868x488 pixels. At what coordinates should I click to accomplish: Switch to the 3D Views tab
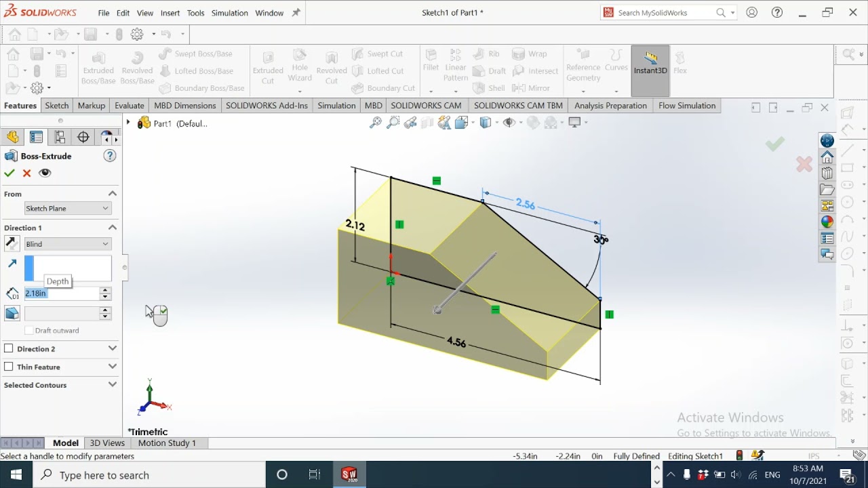point(107,443)
